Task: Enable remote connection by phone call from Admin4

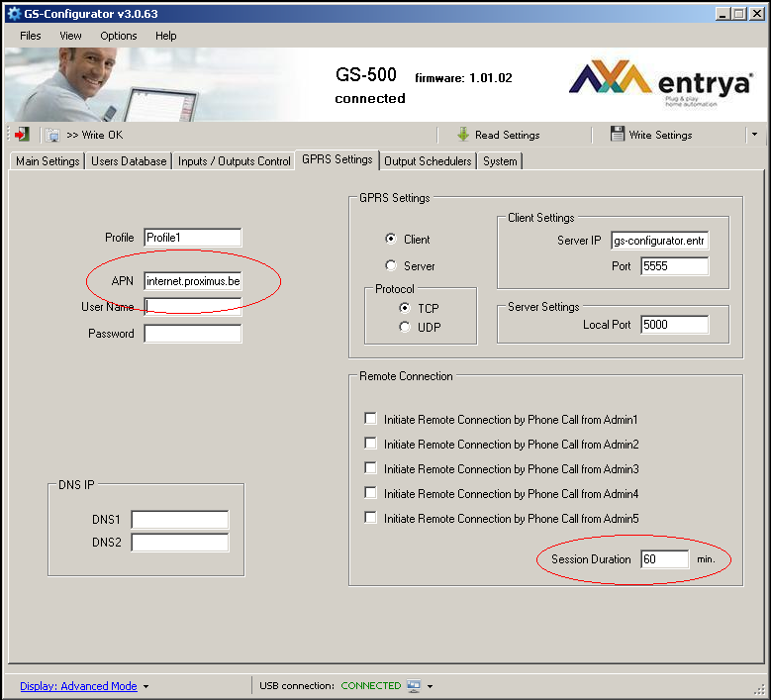Action: click(371, 492)
